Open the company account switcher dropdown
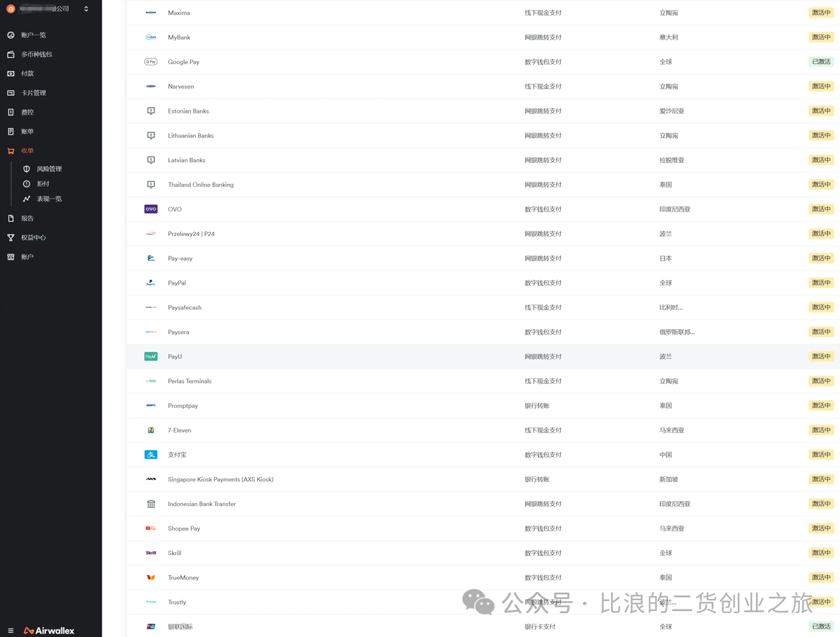 86,8
